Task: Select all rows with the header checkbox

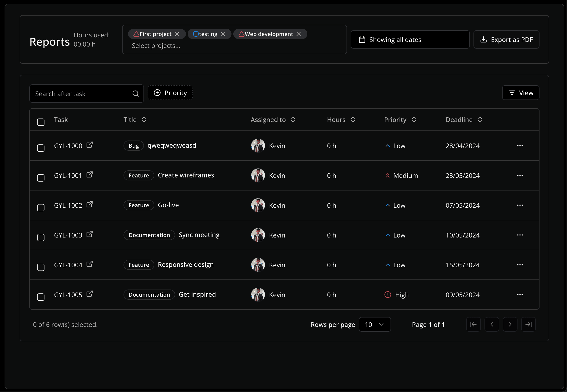Action: tap(41, 122)
